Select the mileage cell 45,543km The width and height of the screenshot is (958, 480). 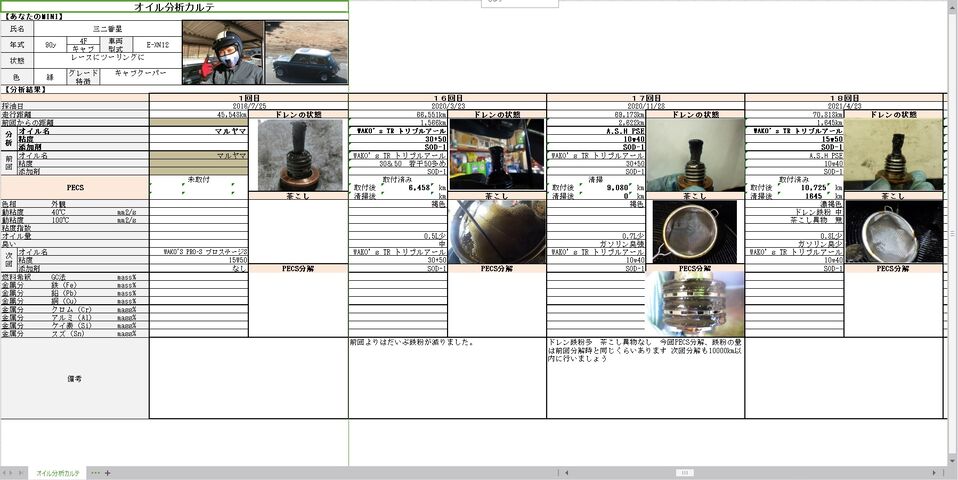[x=199, y=114]
